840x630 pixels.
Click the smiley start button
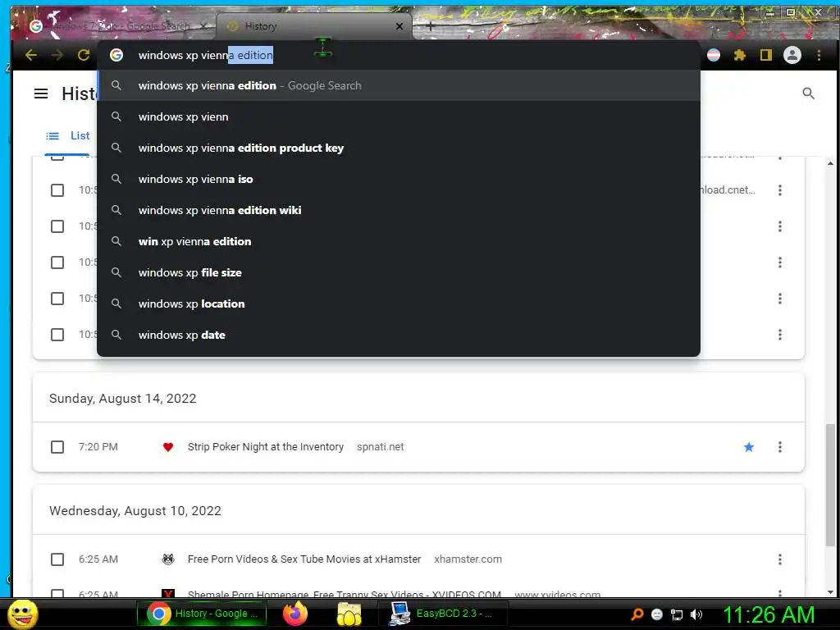point(22,614)
